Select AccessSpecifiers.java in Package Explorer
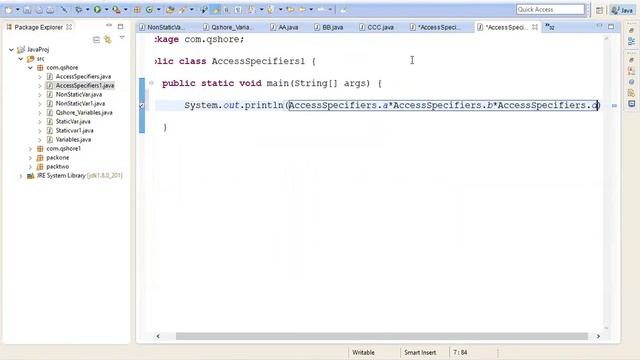 pyautogui.click(x=83, y=77)
